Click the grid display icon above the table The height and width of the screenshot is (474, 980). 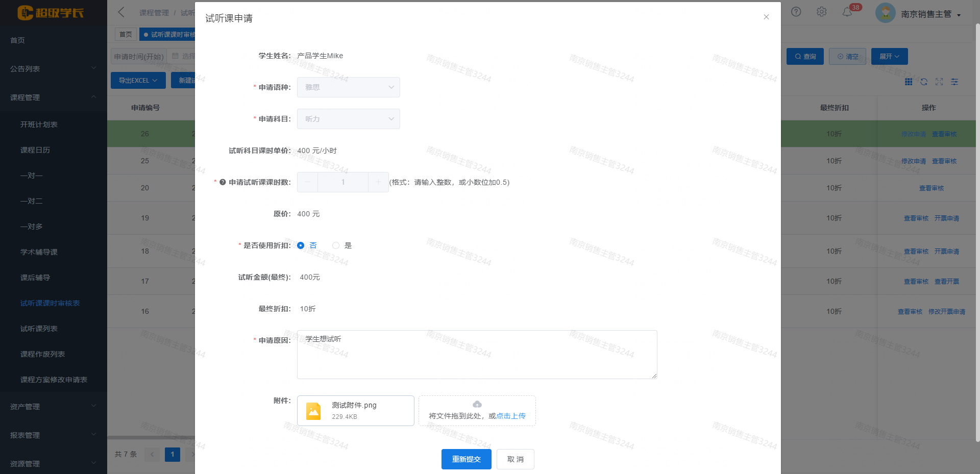point(909,82)
